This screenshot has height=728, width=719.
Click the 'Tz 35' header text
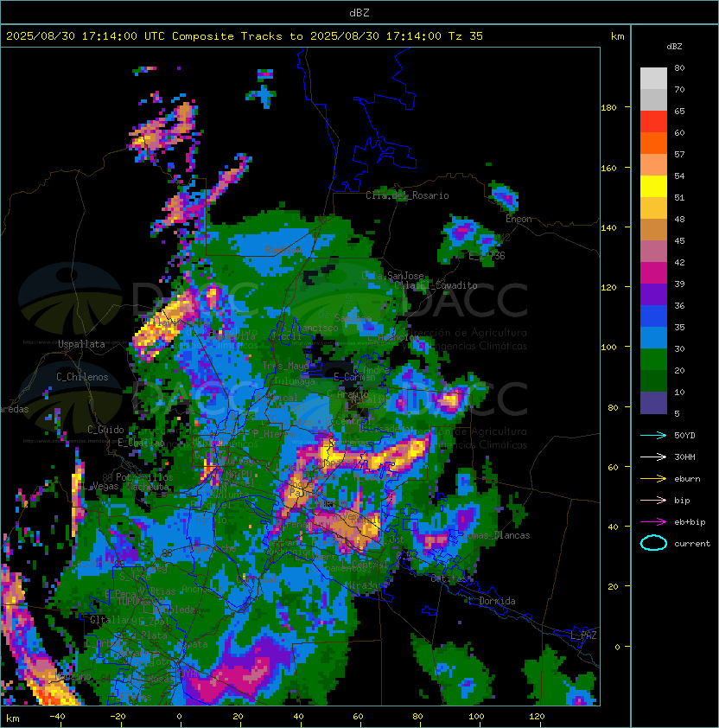[x=466, y=36]
